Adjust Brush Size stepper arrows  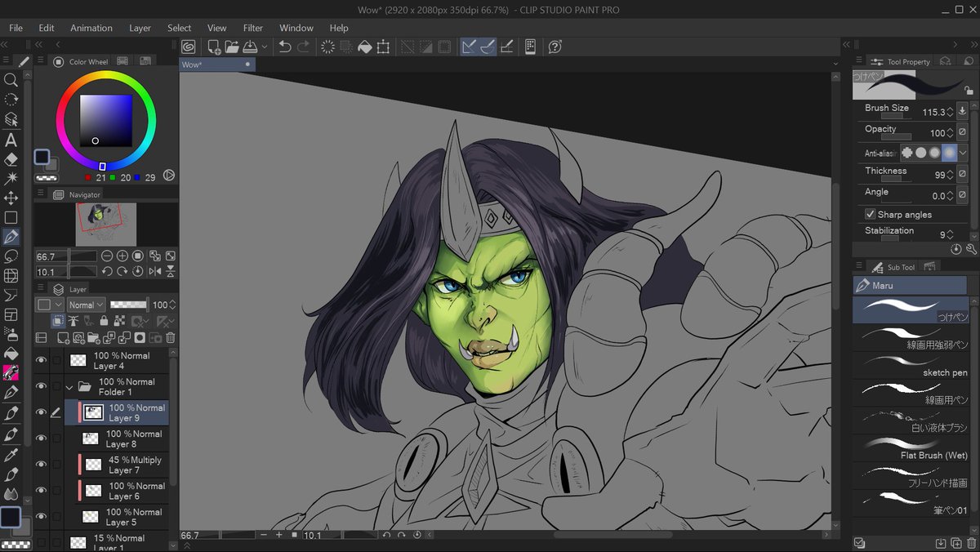[x=950, y=112]
